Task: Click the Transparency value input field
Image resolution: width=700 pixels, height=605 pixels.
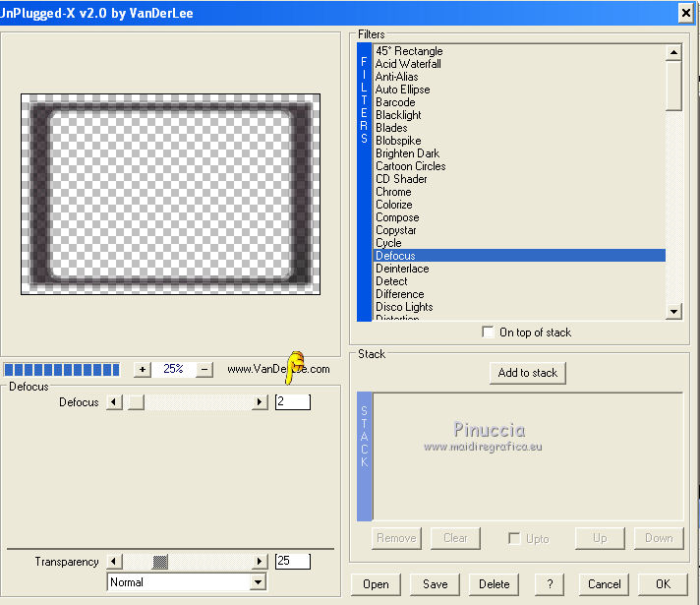Action: 293,561
